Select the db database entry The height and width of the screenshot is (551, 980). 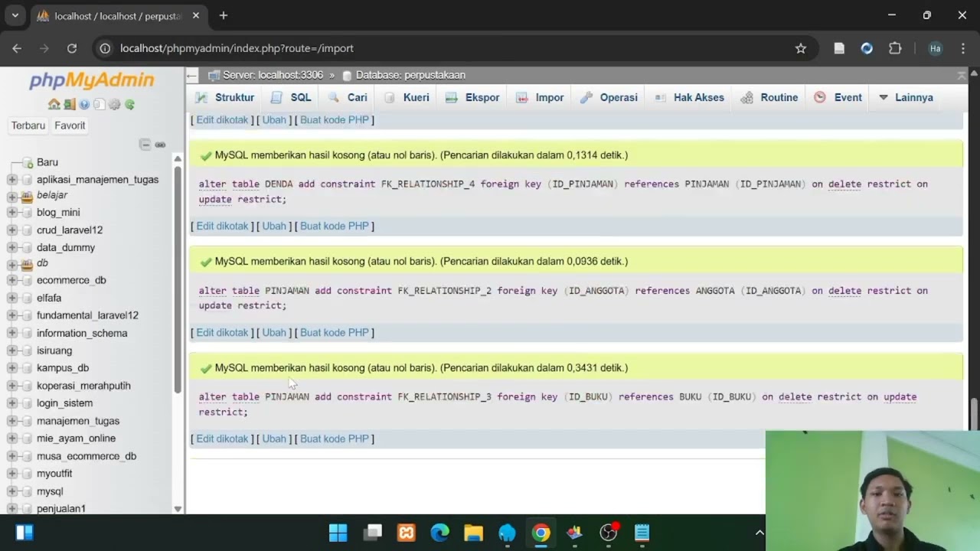pos(42,263)
